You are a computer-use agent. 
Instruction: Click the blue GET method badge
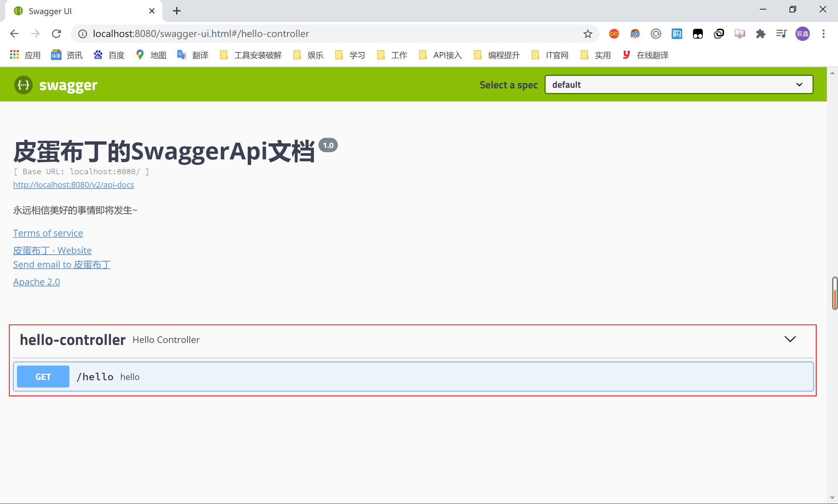(43, 377)
